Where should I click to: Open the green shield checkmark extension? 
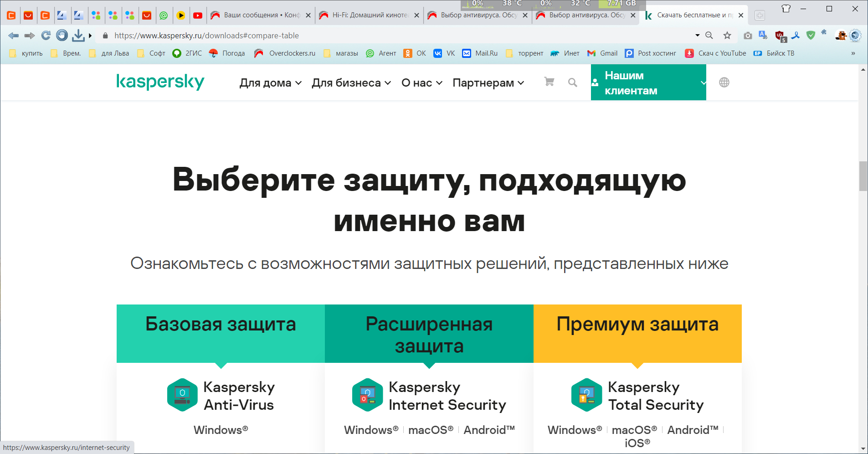pyautogui.click(x=811, y=35)
